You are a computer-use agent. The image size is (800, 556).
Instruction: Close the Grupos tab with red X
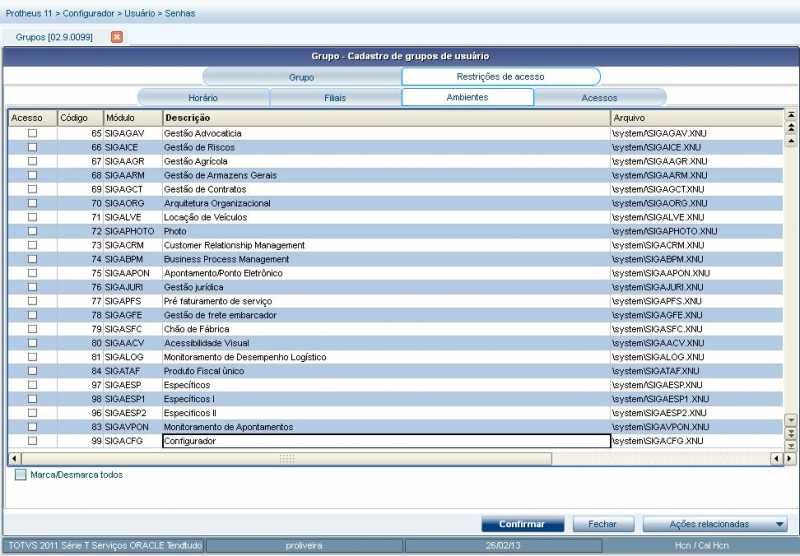[117, 37]
